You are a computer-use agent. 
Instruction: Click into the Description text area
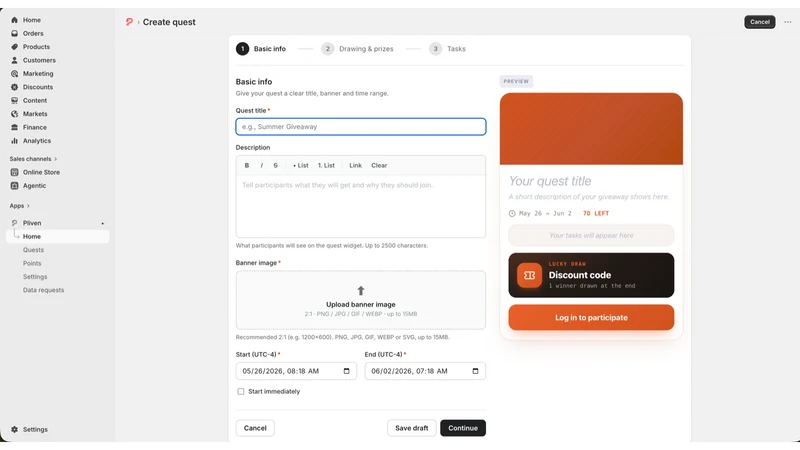coord(361,206)
